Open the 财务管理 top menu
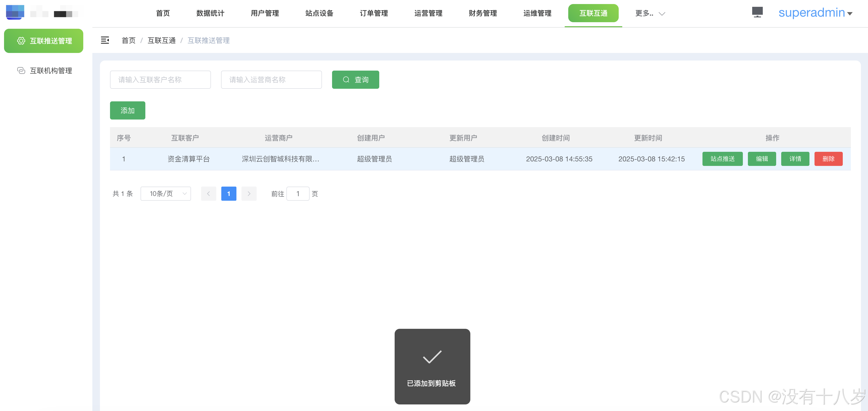 (482, 13)
